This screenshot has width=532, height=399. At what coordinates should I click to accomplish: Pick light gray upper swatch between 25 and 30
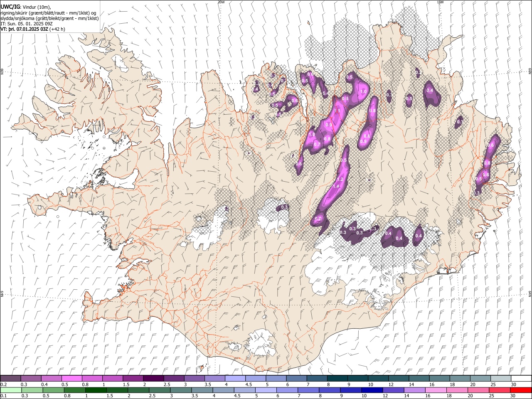pos(501,378)
